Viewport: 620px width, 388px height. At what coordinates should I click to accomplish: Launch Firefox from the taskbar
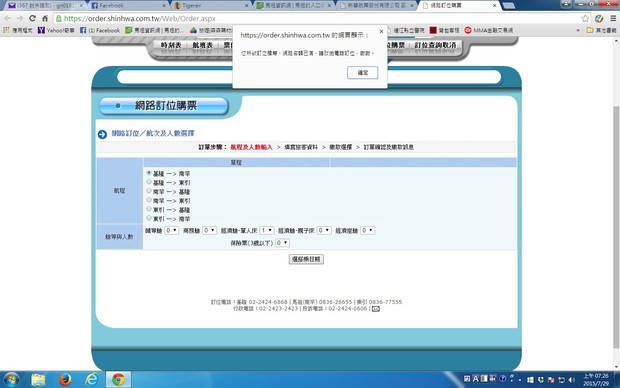pos(65,380)
